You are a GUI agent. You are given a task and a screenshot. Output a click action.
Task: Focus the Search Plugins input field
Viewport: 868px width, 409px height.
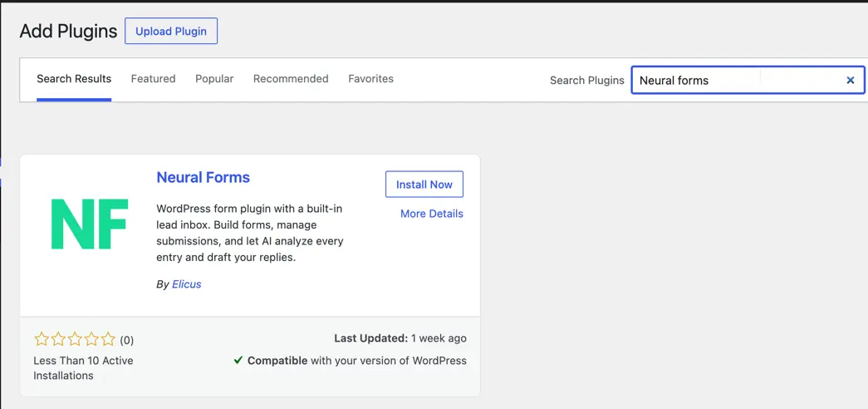click(748, 81)
